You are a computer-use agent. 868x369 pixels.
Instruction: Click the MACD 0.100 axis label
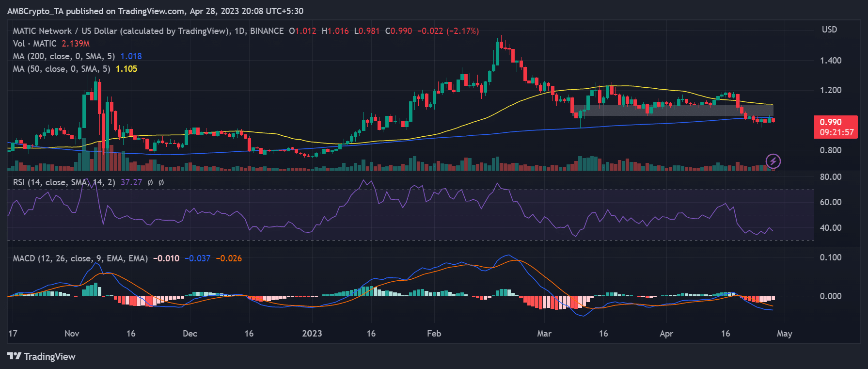tap(831, 257)
